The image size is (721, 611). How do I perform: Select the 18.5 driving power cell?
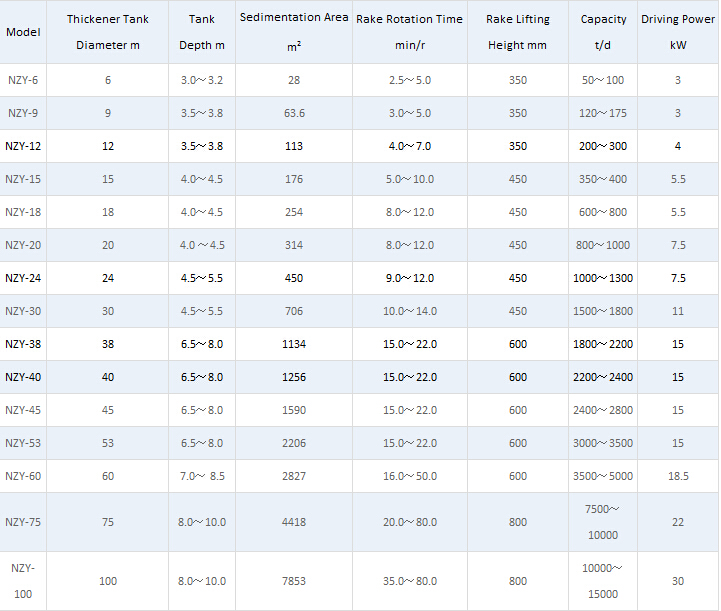[x=677, y=476]
